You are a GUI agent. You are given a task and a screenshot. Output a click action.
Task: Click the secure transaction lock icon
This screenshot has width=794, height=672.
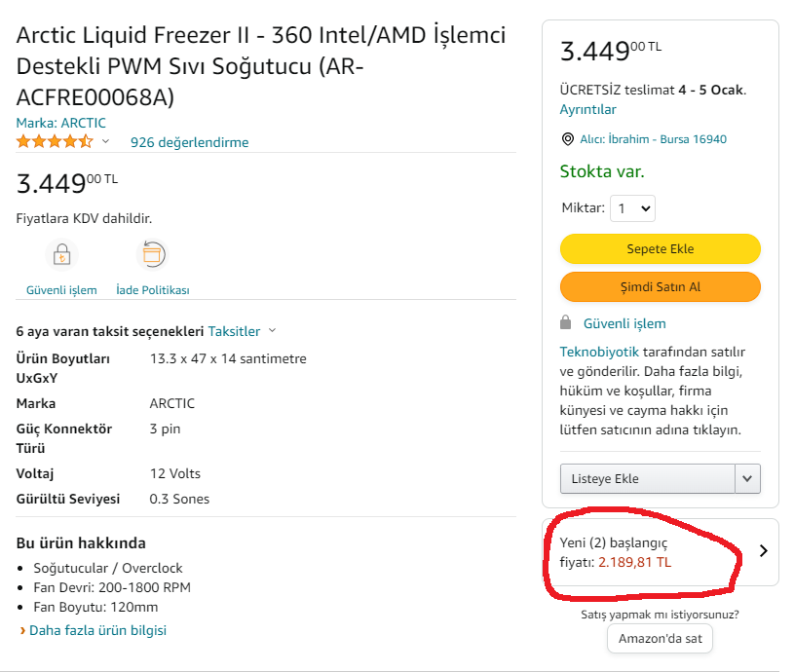(x=61, y=256)
